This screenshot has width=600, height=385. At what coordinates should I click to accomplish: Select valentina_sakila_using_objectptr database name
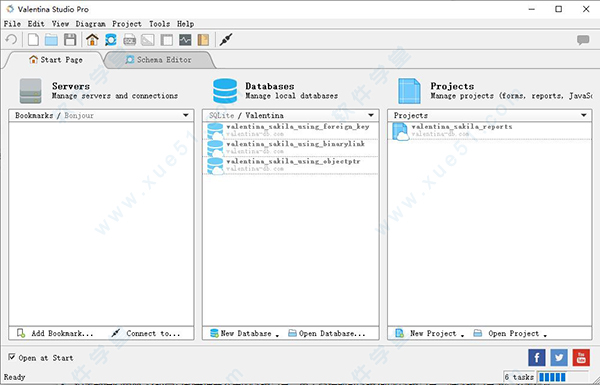click(x=293, y=161)
